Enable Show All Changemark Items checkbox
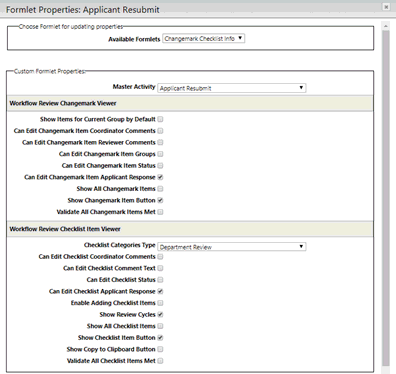The image size is (396, 374). tap(160, 189)
